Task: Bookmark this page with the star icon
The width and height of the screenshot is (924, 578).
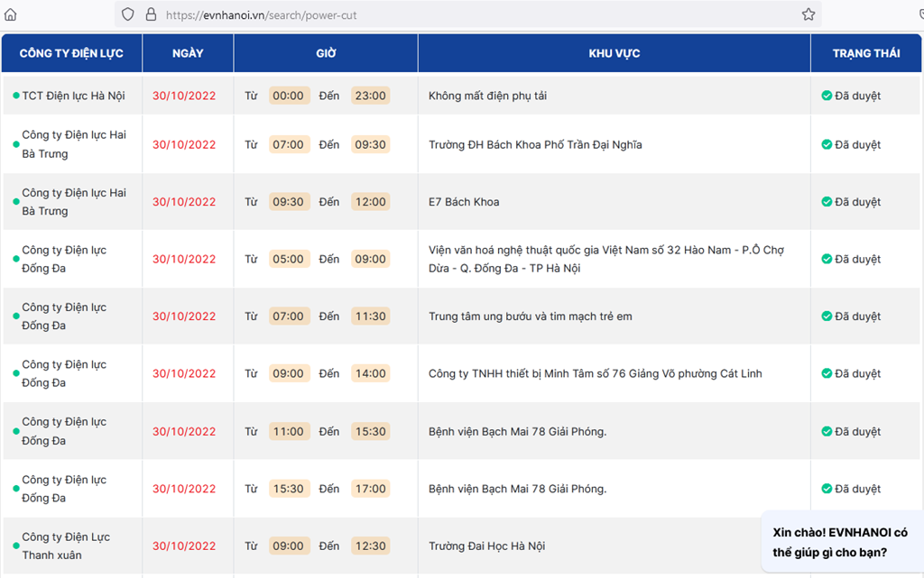Action: (808, 14)
